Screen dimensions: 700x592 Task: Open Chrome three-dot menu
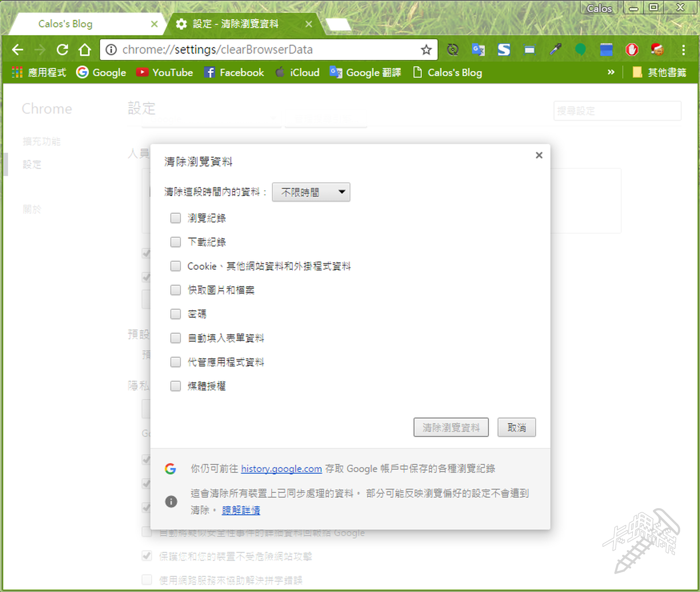(x=683, y=50)
